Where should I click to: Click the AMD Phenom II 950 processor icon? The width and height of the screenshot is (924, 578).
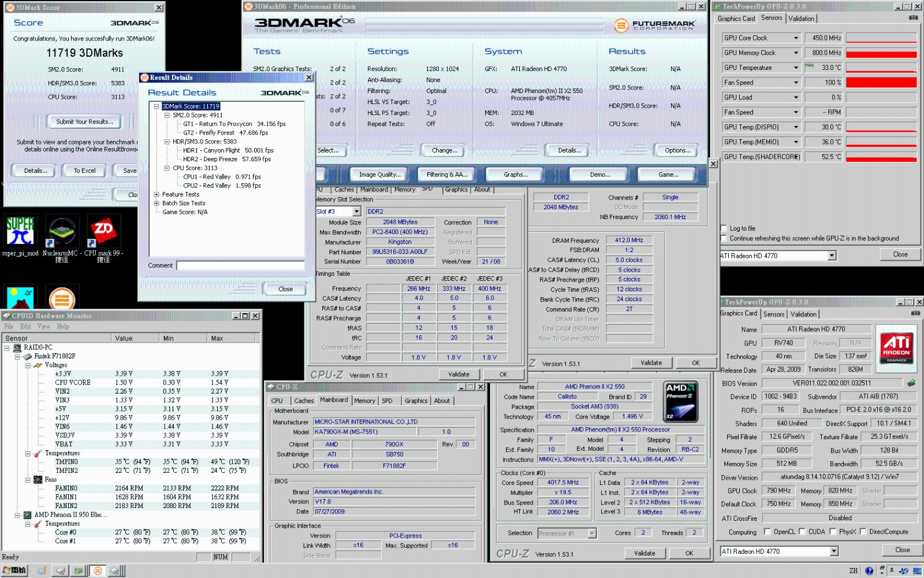(x=27, y=515)
